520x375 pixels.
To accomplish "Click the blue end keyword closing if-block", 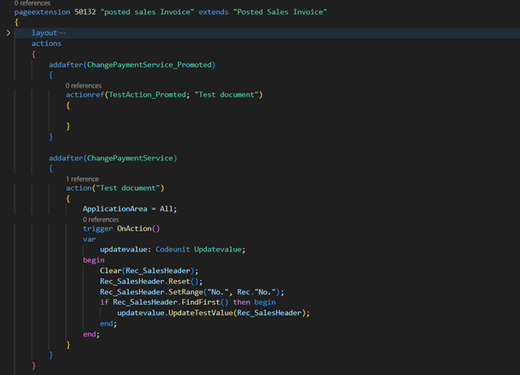I will (106, 324).
